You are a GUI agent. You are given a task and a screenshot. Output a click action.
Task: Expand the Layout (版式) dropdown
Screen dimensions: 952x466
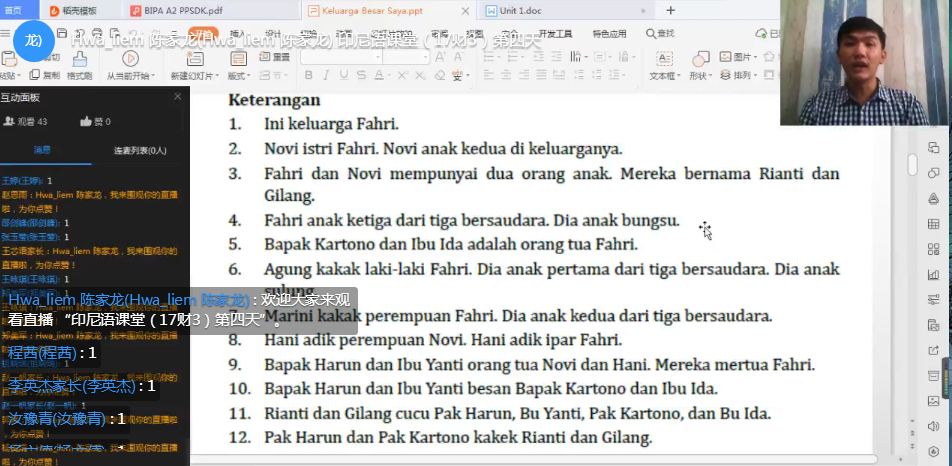(x=239, y=76)
